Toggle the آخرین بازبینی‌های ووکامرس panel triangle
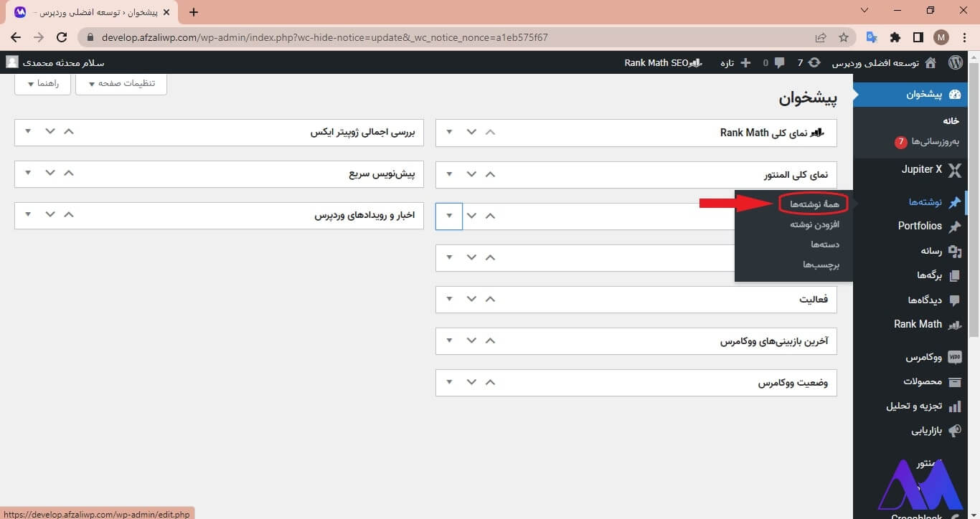 450,341
